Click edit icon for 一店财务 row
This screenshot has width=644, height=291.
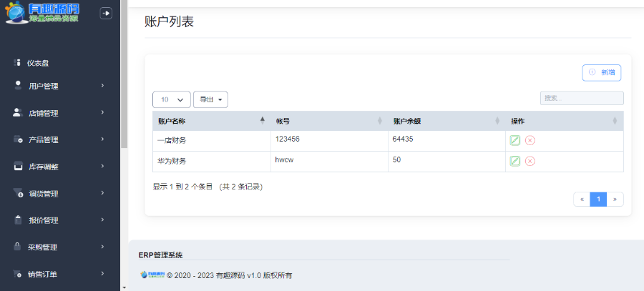coord(515,140)
